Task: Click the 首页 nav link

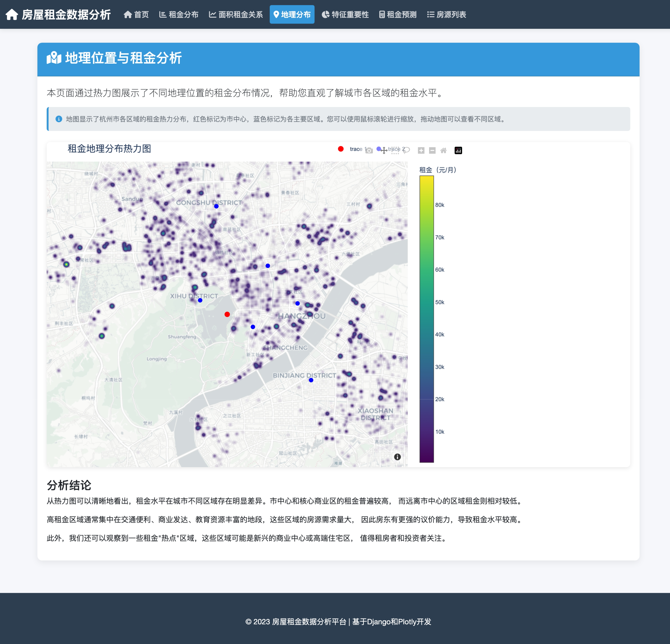Action: (136, 14)
